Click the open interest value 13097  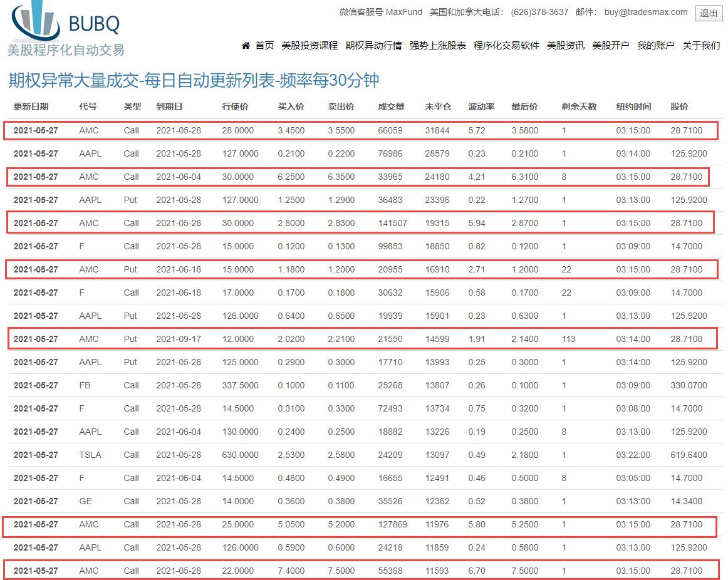[x=437, y=455]
